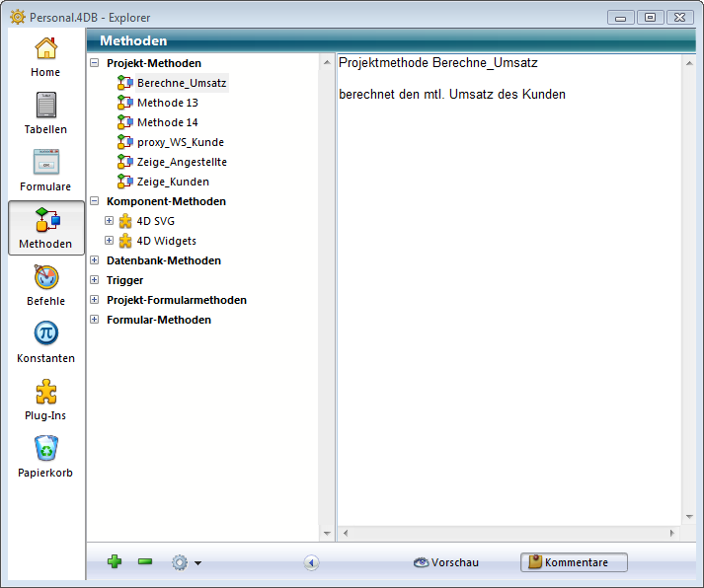Switch to Tabellen page
704x588 pixels.
[45, 113]
